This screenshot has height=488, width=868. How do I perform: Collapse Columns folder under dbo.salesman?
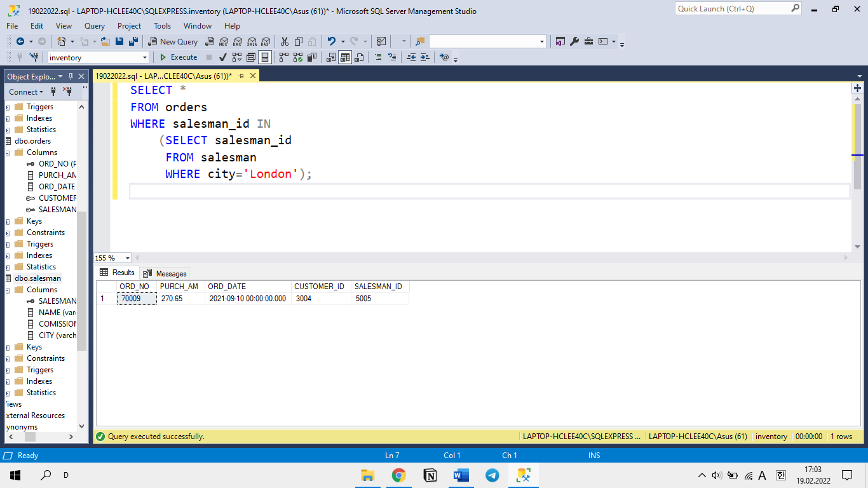[8, 290]
